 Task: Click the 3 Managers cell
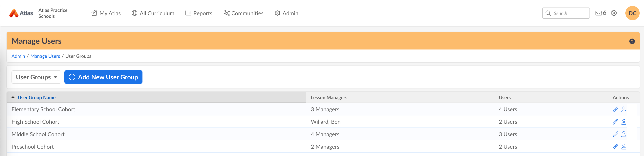325,109
